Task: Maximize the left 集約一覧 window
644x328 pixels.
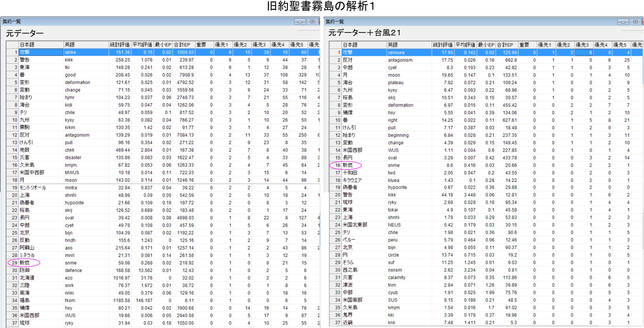Action: tap(312, 22)
